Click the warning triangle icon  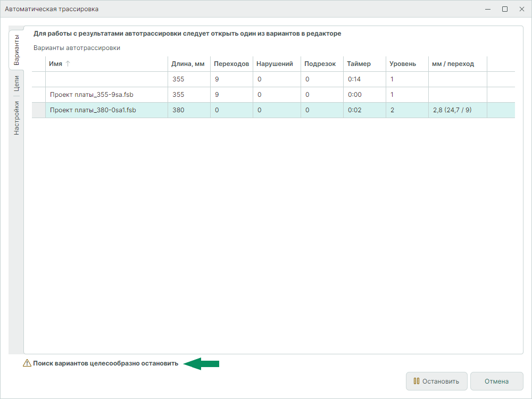[27, 363]
